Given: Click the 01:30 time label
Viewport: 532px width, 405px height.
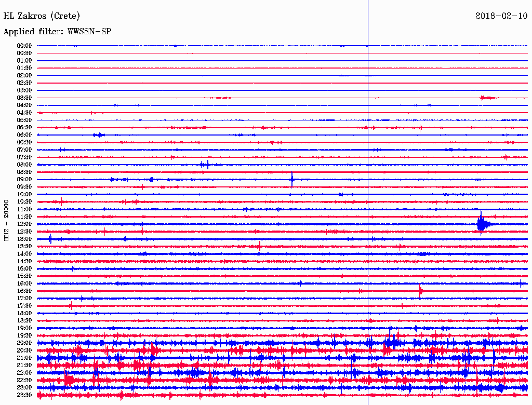Looking at the screenshot, I should pyautogui.click(x=24, y=68).
